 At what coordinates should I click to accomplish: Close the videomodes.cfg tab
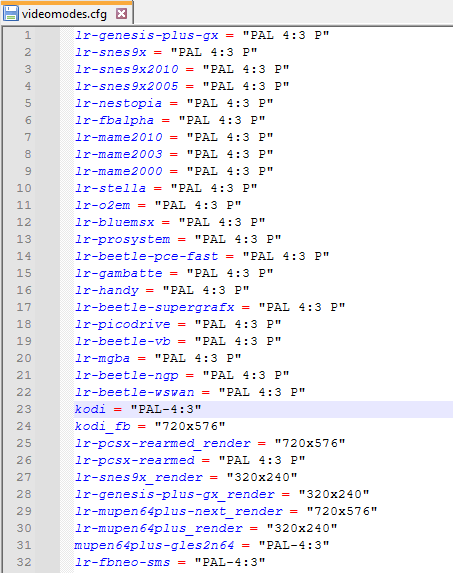[x=121, y=14]
